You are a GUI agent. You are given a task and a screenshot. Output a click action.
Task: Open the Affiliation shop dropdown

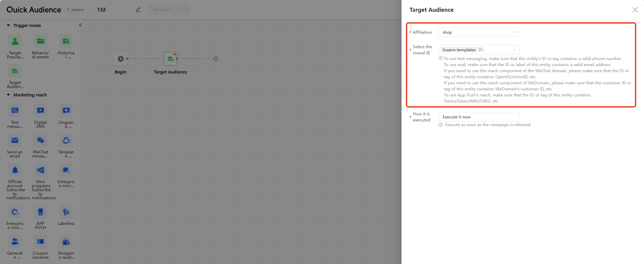479,32
